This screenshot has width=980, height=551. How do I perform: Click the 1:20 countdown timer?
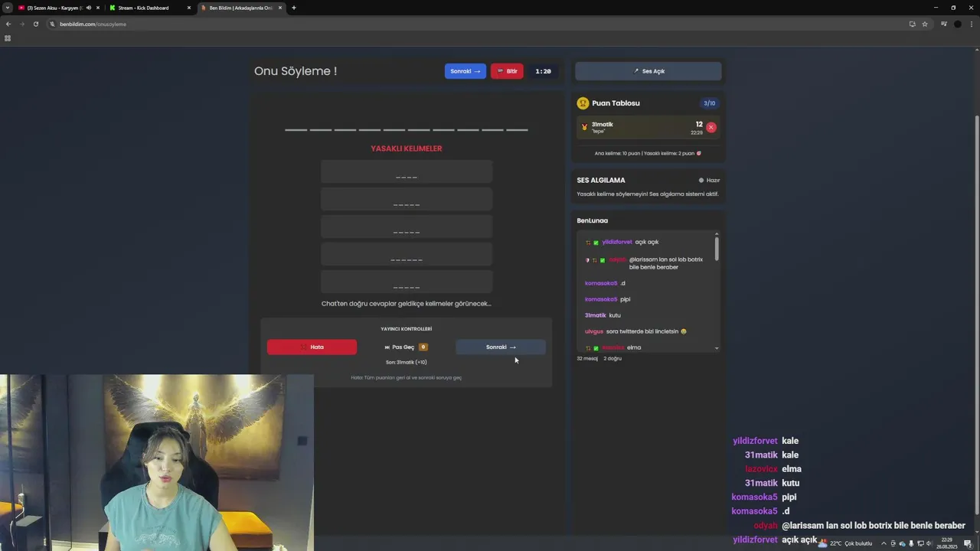[x=543, y=71]
